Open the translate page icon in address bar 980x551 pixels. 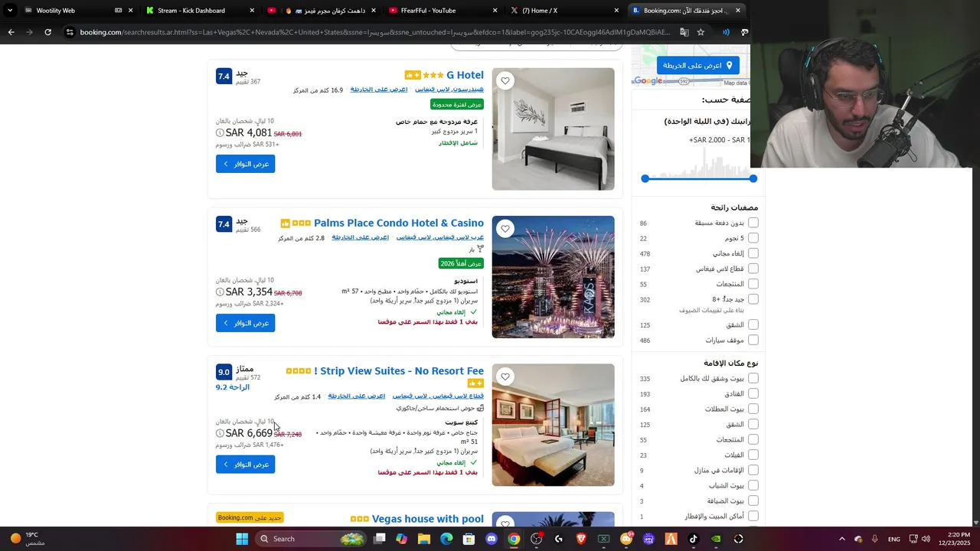pos(684,32)
